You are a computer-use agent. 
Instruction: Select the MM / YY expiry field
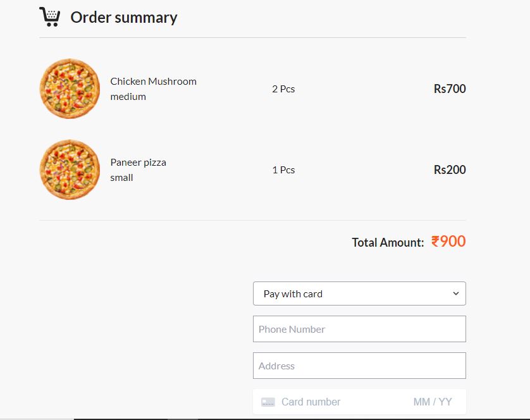[434, 402]
